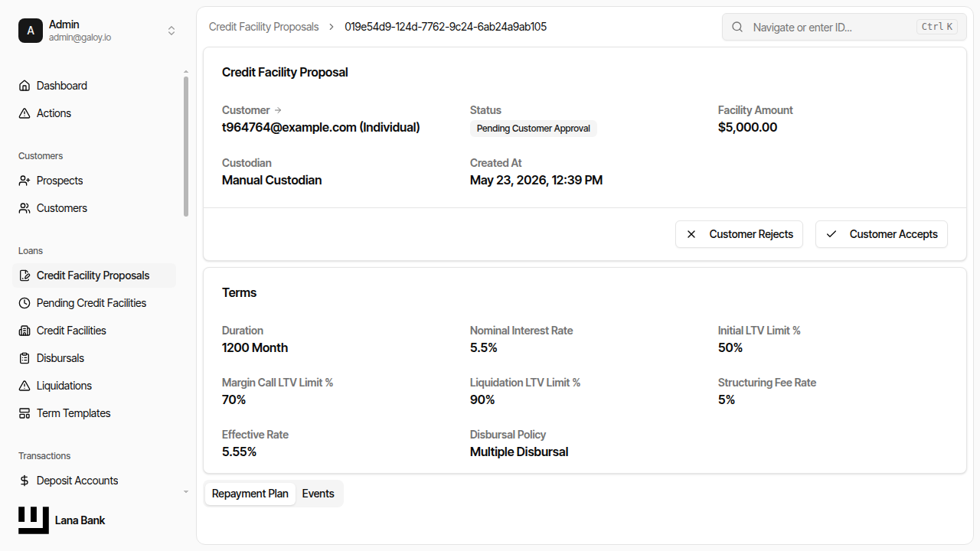Go to Prospects page

point(94,181)
